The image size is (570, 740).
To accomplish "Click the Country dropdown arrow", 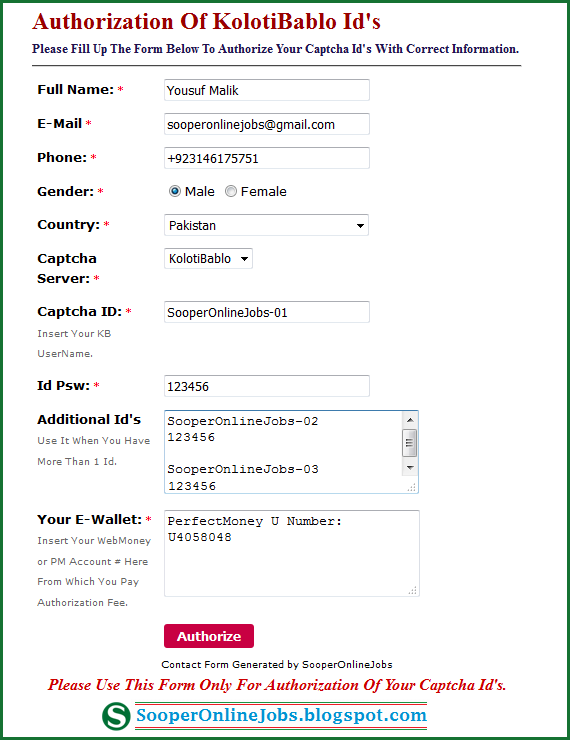I will click(360, 226).
